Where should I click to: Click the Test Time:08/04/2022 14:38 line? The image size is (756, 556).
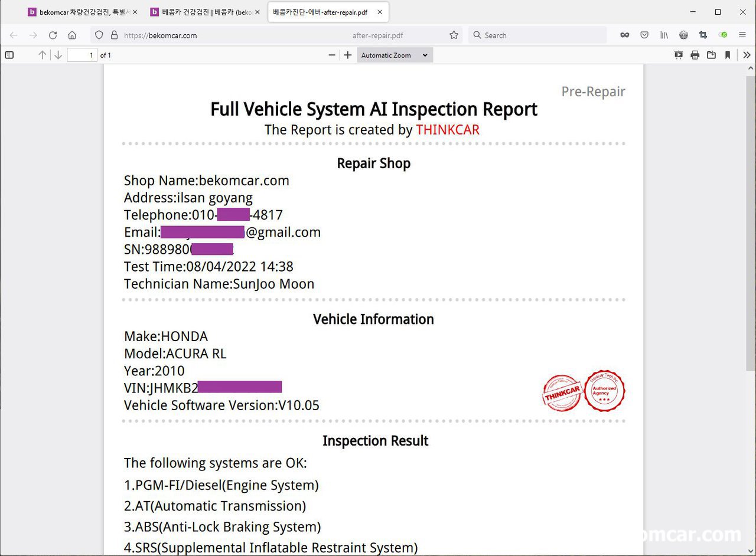click(x=208, y=267)
